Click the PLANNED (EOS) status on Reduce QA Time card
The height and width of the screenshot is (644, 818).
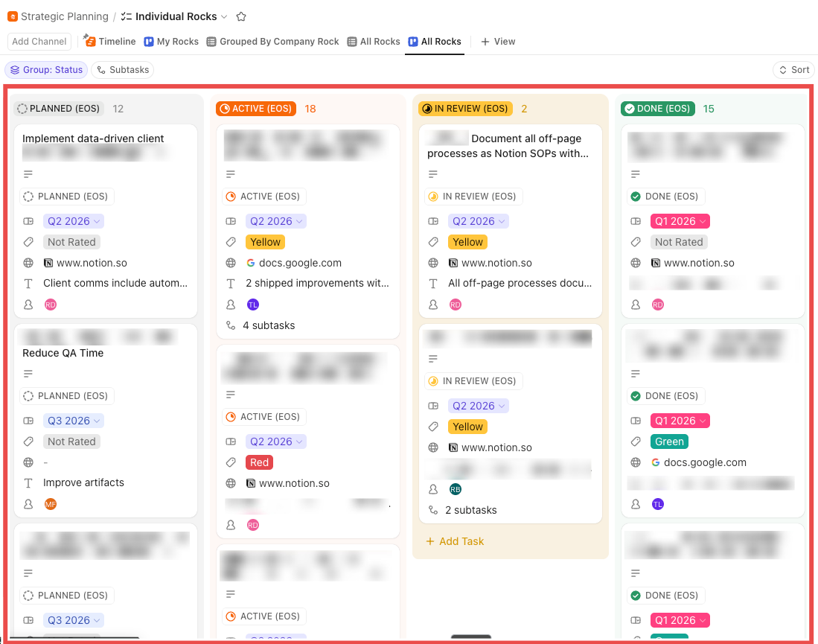(67, 396)
